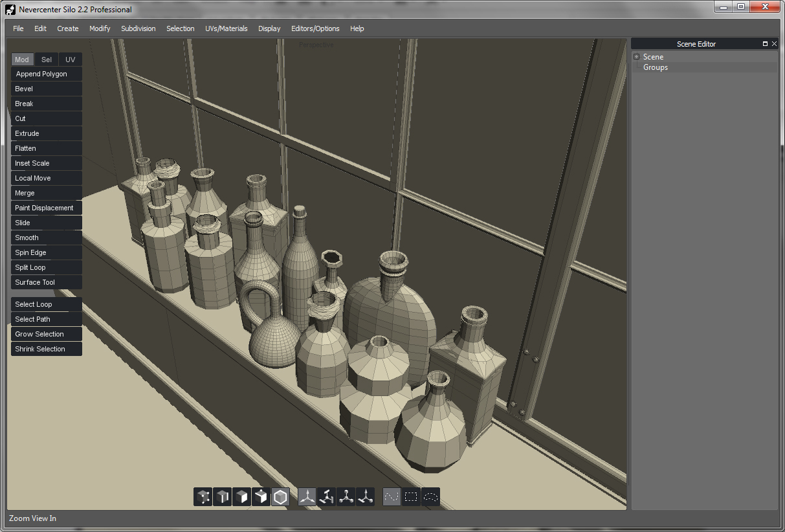The width and height of the screenshot is (785, 532).
Task: Switch to the UV tab
Action: coord(71,60)
